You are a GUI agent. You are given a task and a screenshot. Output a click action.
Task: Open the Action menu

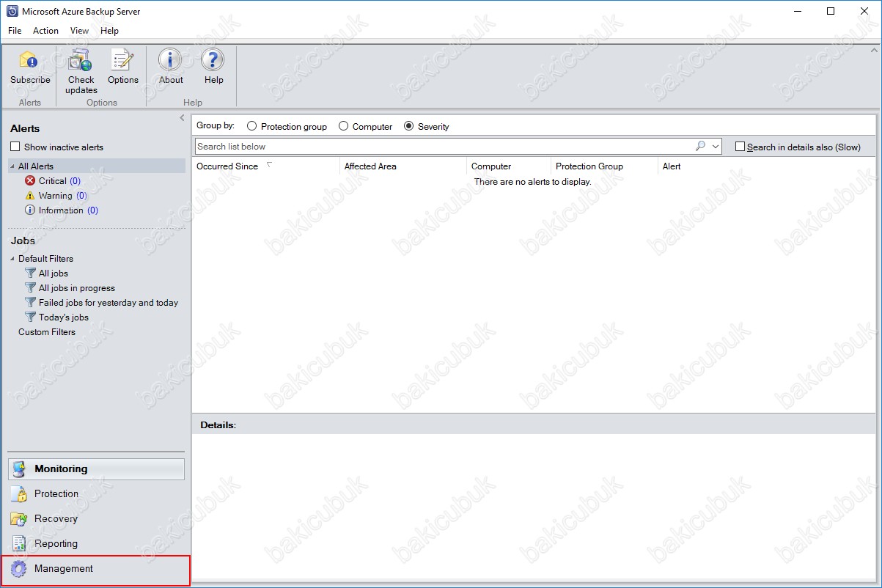(45, 31)
